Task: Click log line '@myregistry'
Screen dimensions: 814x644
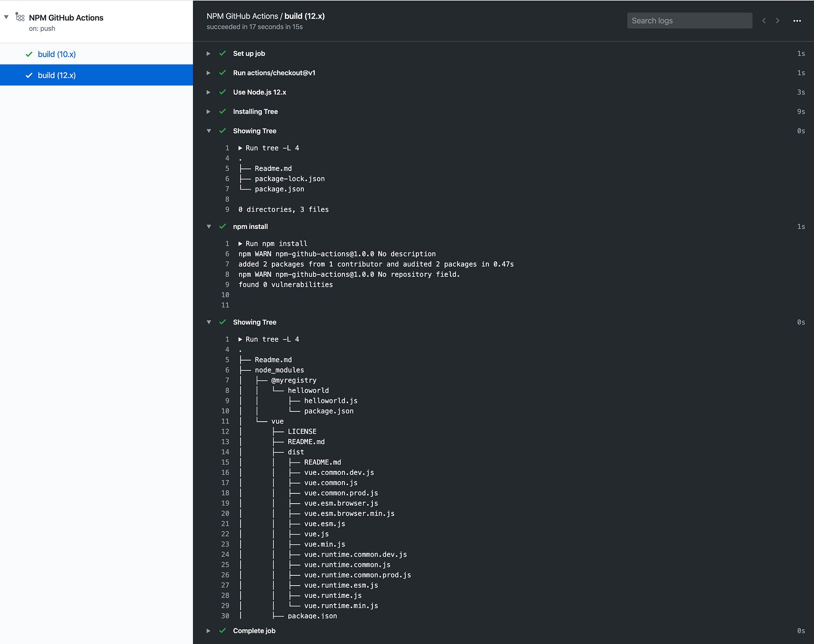Action: coord(294,380)
